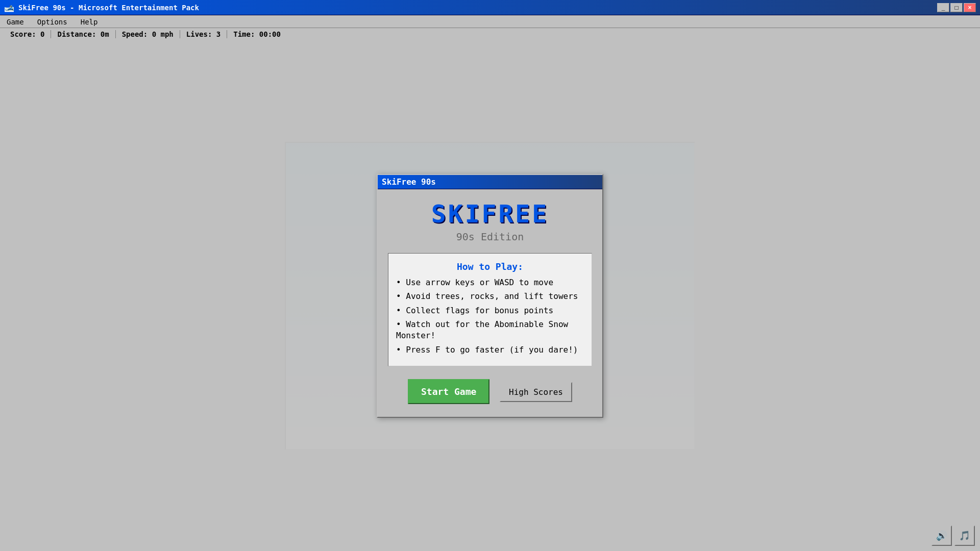This screenshot has height=551, width=980.
Task: Open the Help menu
Action: pyautogui.click(x=89, y=22)
